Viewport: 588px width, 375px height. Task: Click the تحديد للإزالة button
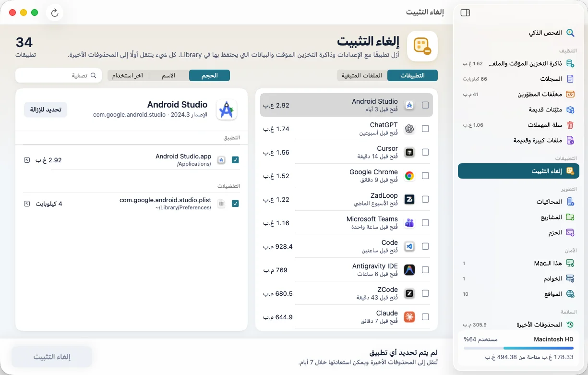tap(46, 109)
